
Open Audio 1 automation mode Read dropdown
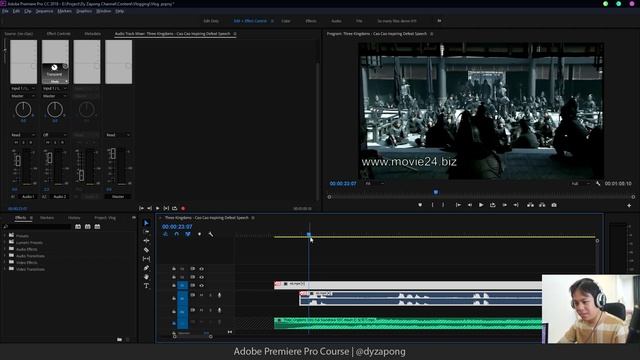(23, 135)
